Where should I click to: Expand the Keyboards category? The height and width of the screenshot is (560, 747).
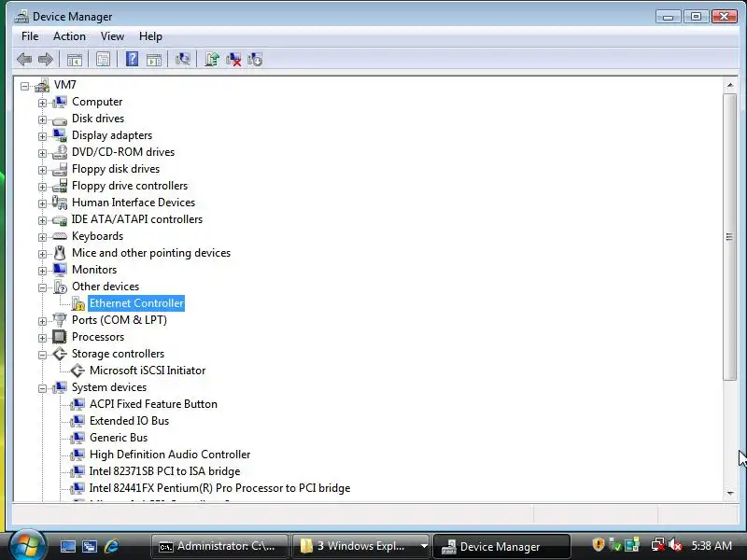[42, 237]
